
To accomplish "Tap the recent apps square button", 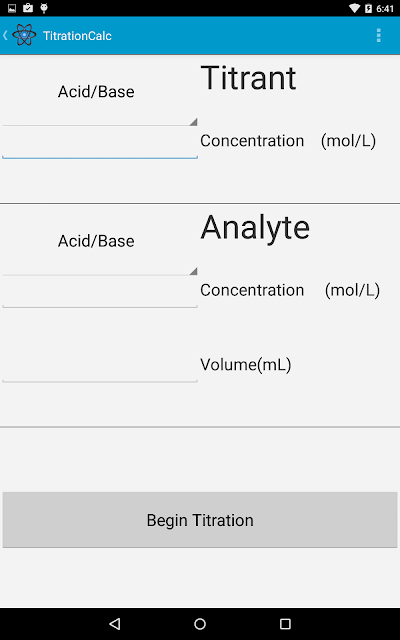I will coord(285,623).
